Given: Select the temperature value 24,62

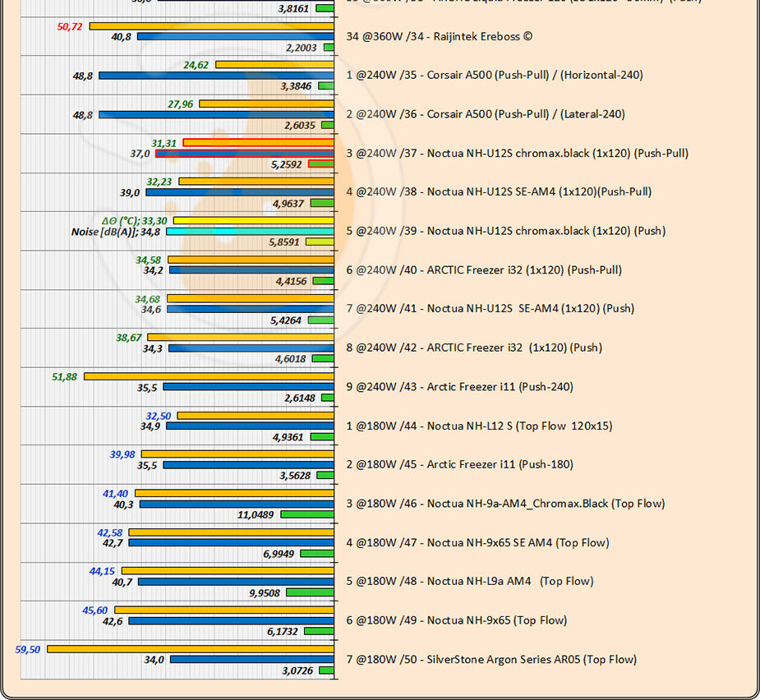Looking at the screenshot, I should [196, 65].
